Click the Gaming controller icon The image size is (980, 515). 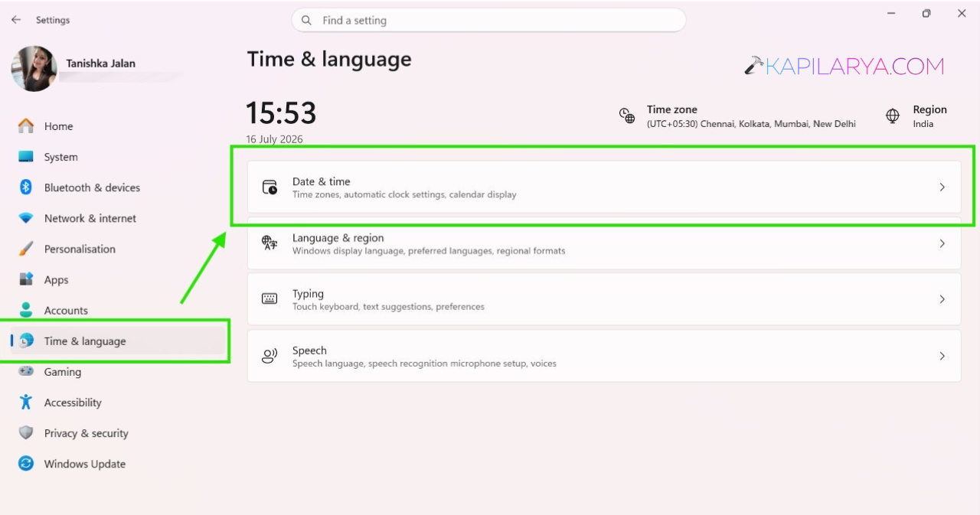26,371
